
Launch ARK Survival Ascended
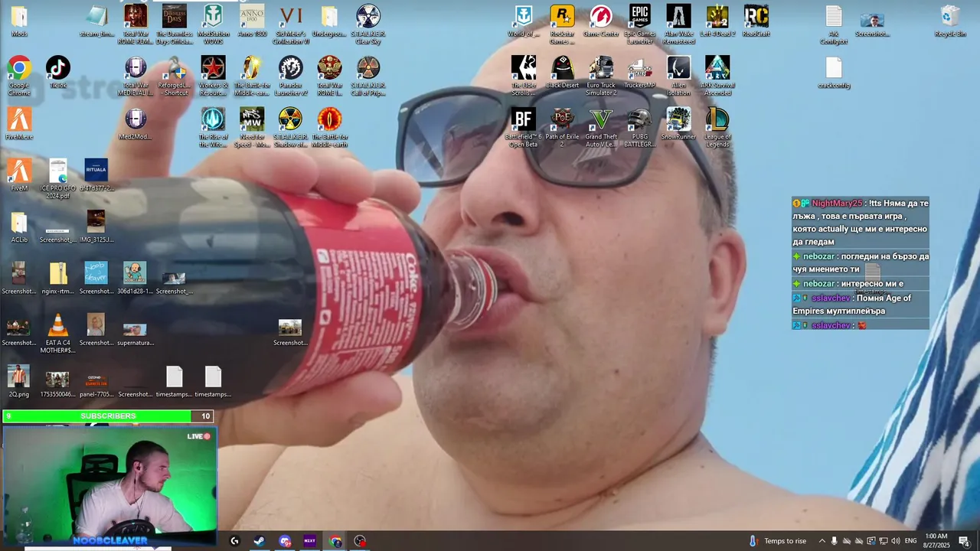717,76
